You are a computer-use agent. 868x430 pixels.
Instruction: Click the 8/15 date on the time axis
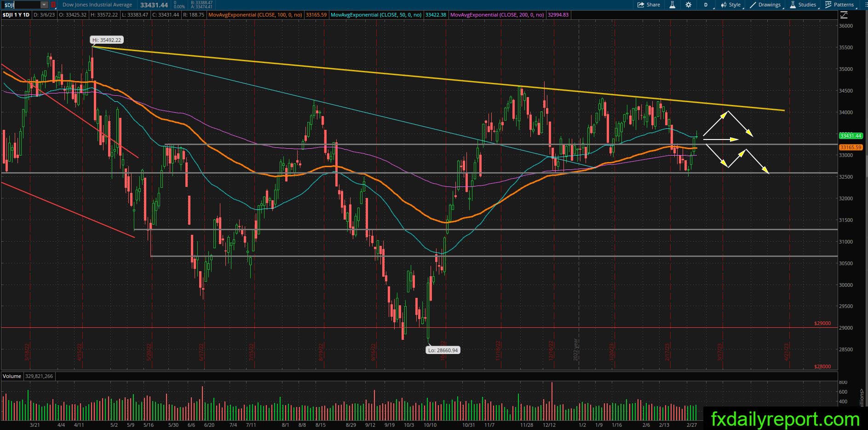pyautogui.click(x=321, y=425)
